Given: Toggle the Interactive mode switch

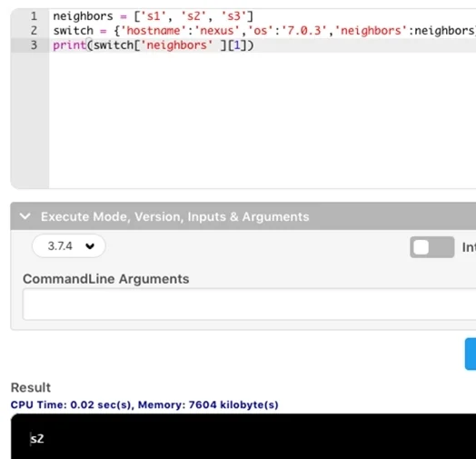Looking at the screenshot, I should click(x=432, y=247).
